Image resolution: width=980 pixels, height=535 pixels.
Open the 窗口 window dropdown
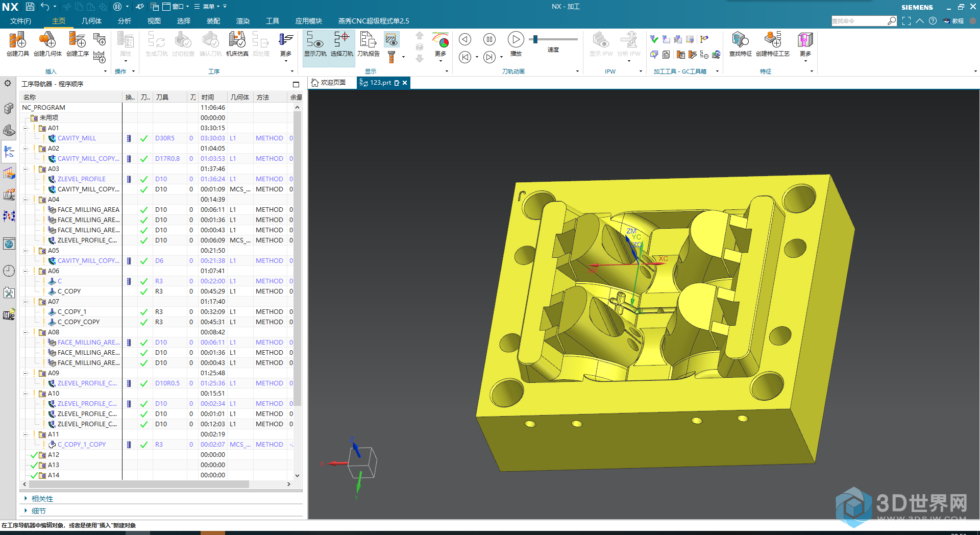click(176, 7)
